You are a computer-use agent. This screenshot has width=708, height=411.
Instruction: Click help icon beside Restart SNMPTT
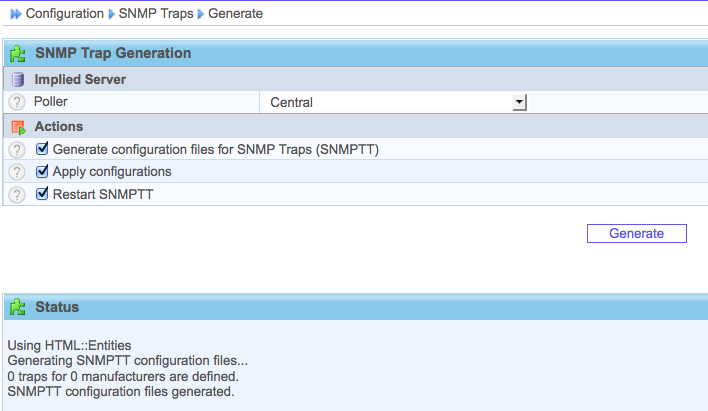click(16, 194)
